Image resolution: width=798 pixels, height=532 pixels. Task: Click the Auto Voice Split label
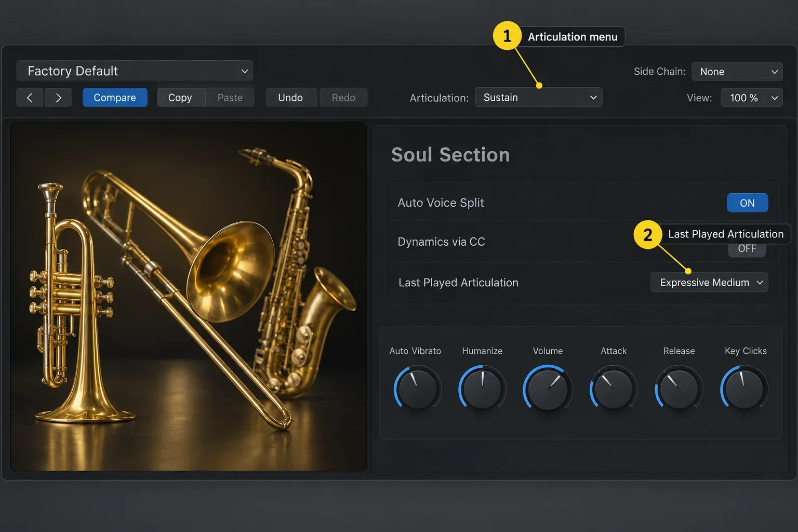tap(441, 203)
